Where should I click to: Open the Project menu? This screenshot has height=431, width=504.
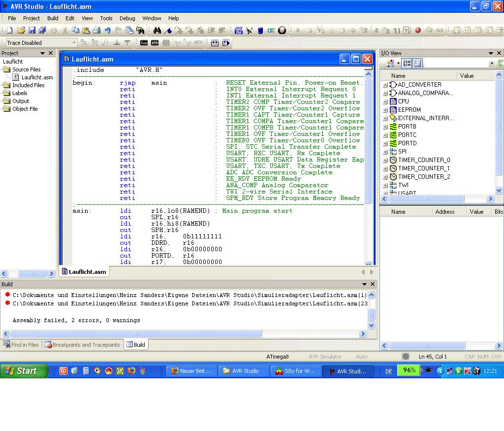[x=31, y=18]
